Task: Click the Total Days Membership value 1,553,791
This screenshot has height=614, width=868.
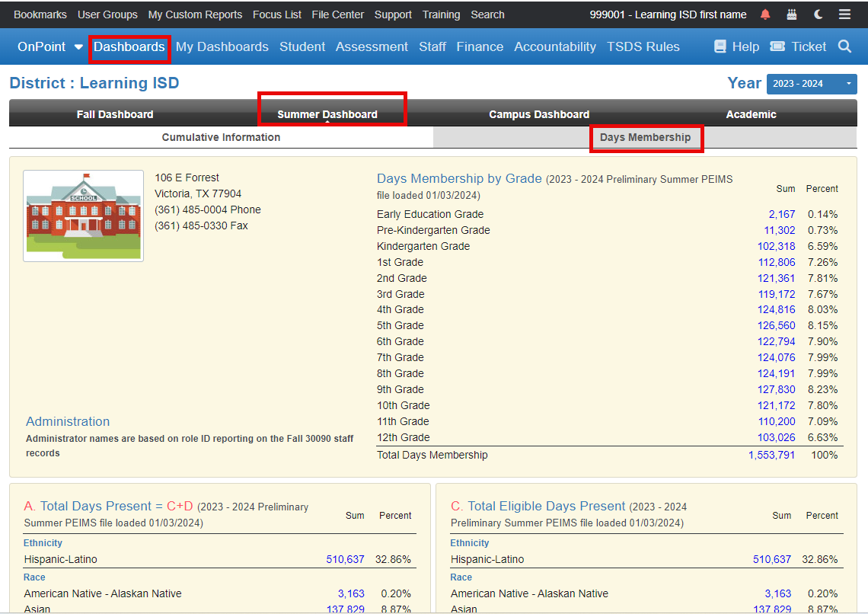Action: click(x=772, y=454)
